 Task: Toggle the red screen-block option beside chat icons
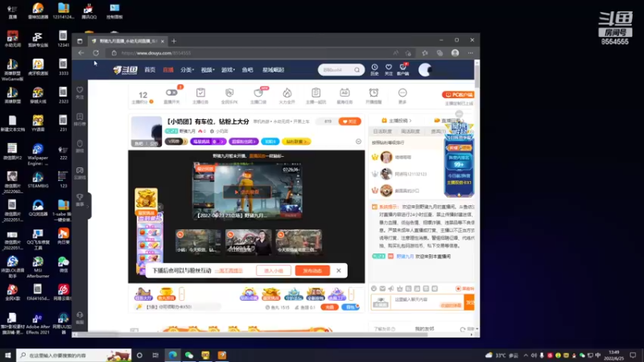464,289
